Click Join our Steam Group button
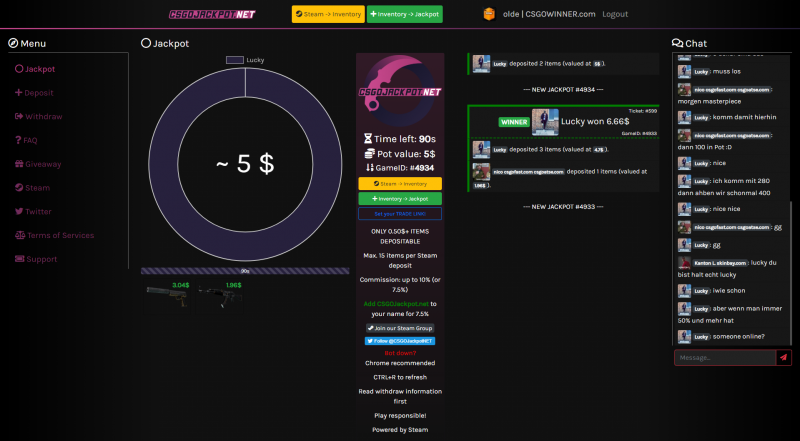Image resolution: width=800 pixels, height=441 pixels. [400, 328]
